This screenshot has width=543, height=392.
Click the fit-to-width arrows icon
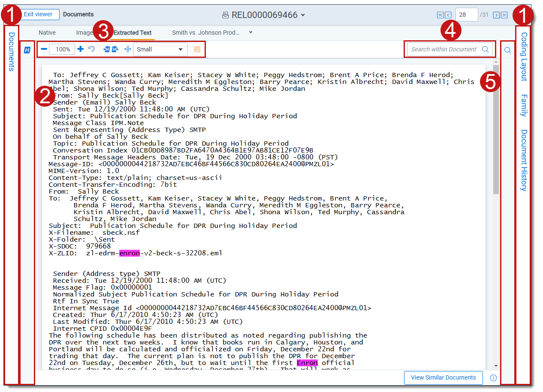[x=127, y=49]
